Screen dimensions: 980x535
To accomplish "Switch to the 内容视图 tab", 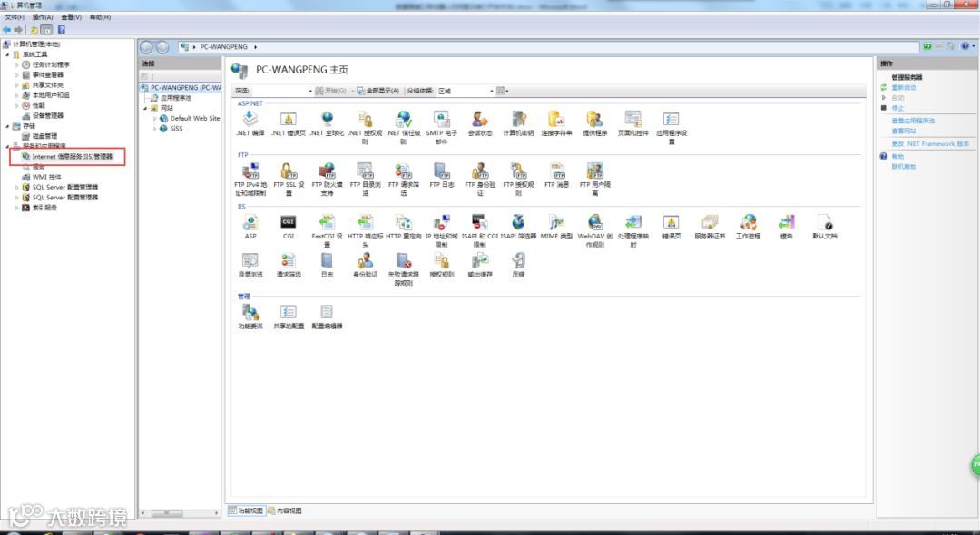I will [285, 511].
